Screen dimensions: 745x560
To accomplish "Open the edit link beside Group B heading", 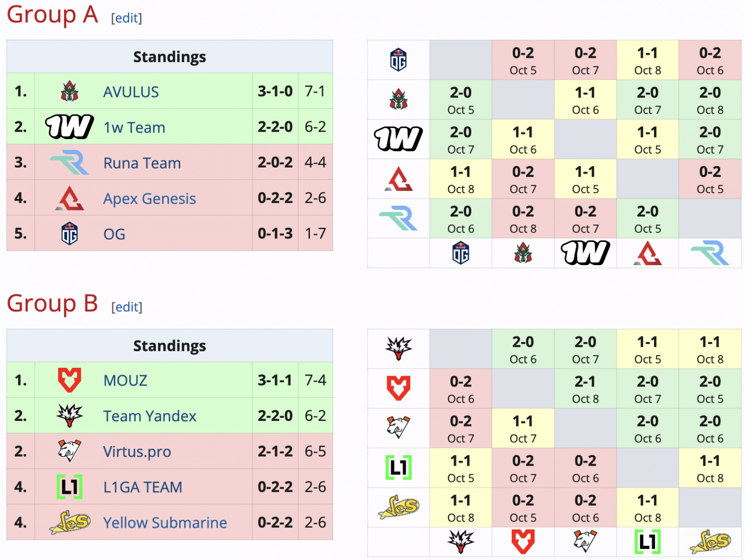I will point(127,307).
